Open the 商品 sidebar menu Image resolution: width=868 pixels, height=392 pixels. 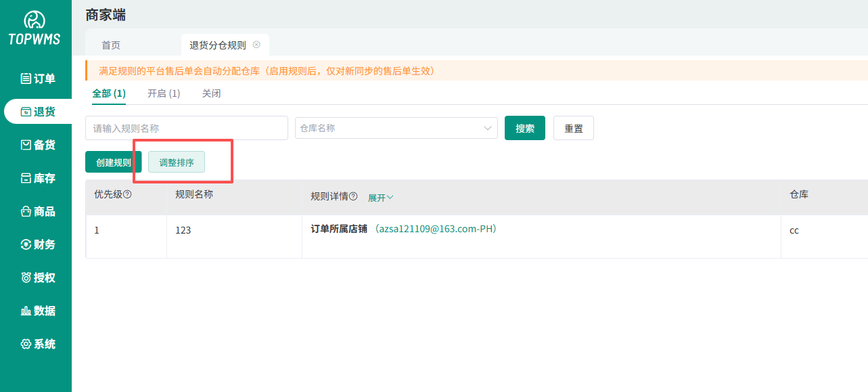[38, 211]
